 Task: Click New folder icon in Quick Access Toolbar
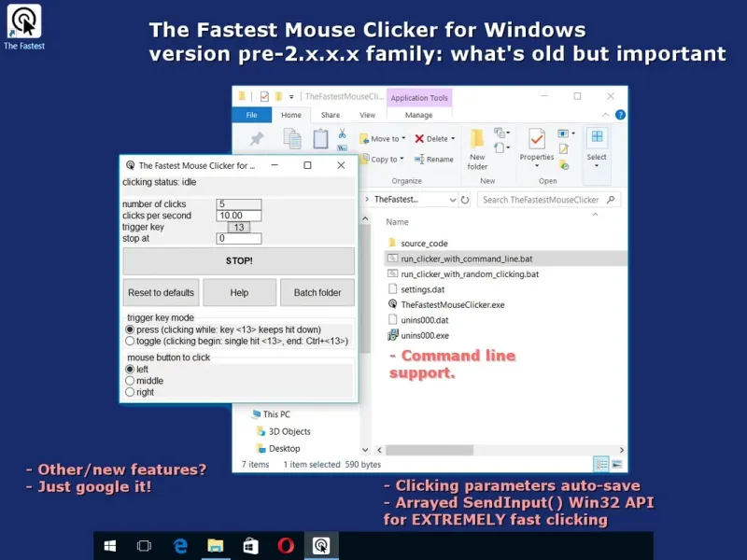[279, 97]
